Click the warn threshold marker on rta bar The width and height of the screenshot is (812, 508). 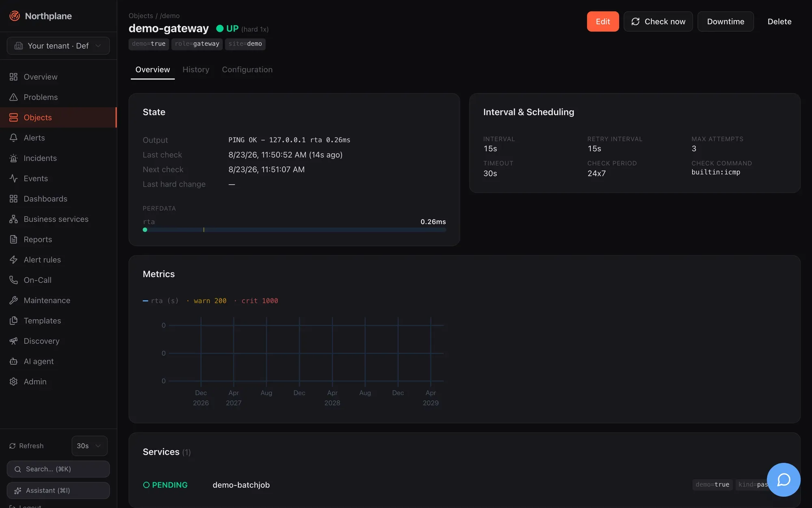pyautogui.click(x=204, y=230)
